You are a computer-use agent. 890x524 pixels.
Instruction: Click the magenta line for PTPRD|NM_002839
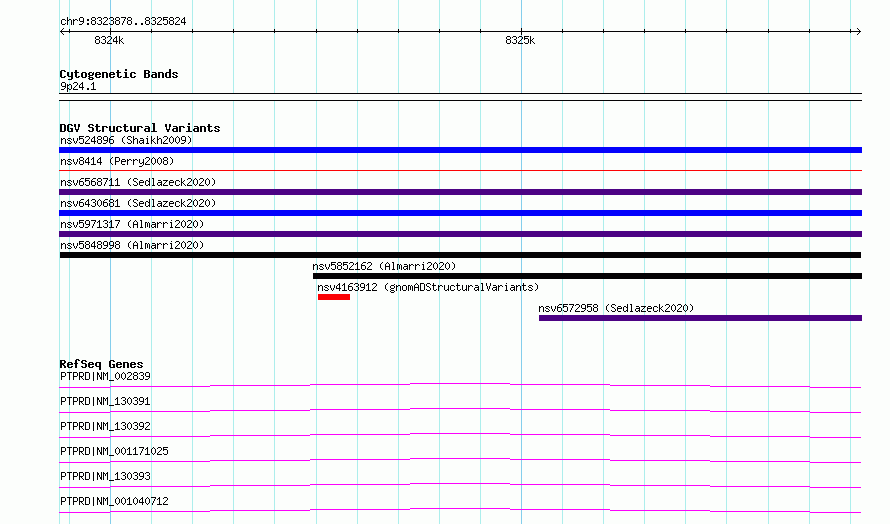pyautogui.click(x=460, y=385)
